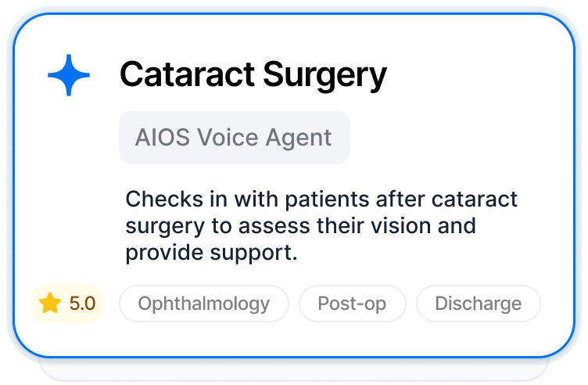Click the "Checks in with patients" description line
588x385 pixels.
321,199
